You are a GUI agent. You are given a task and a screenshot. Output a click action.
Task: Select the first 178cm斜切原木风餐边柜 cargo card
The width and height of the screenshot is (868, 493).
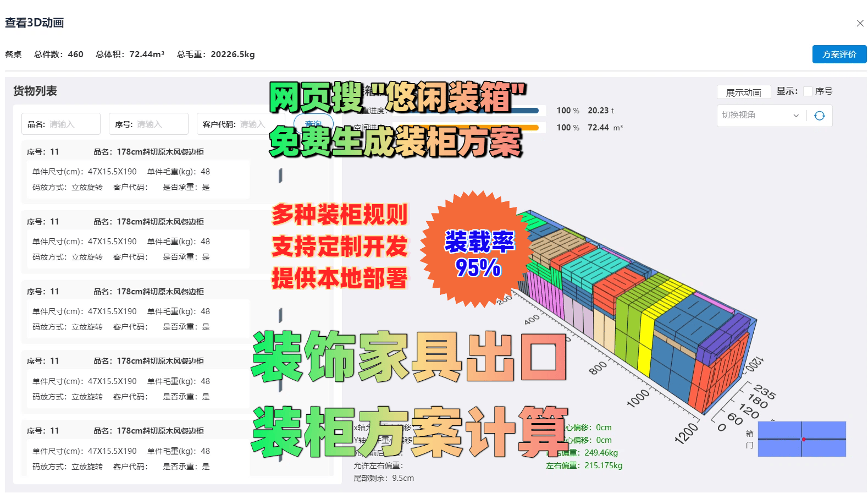(x=137, y=172)
